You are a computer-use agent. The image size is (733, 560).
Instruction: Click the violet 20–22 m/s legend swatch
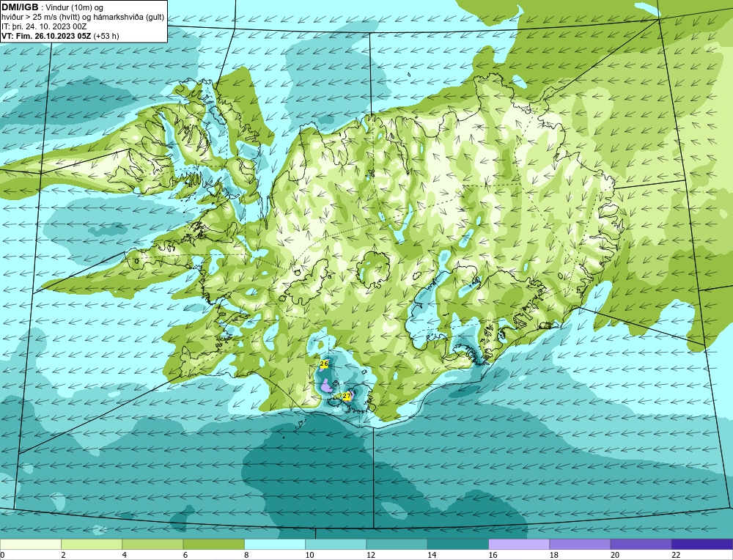click(641, 544)
